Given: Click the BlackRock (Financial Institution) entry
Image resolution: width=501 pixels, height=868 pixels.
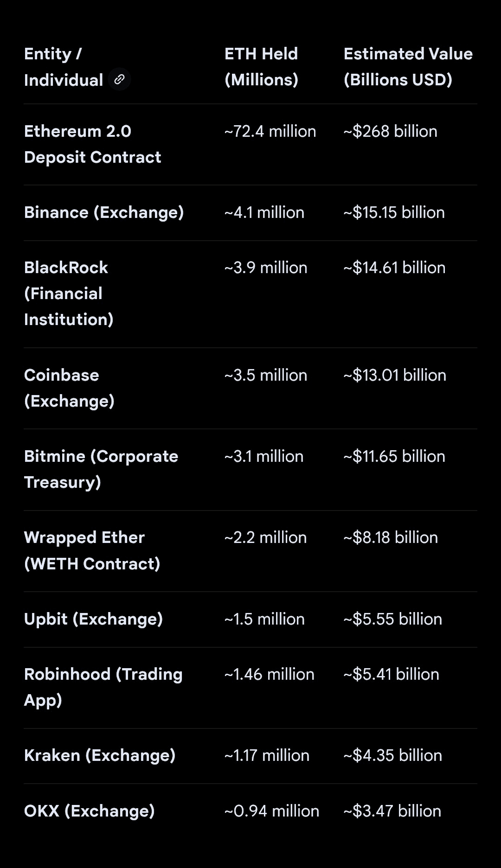Looking at the screenshot, I should click(69, 294).
